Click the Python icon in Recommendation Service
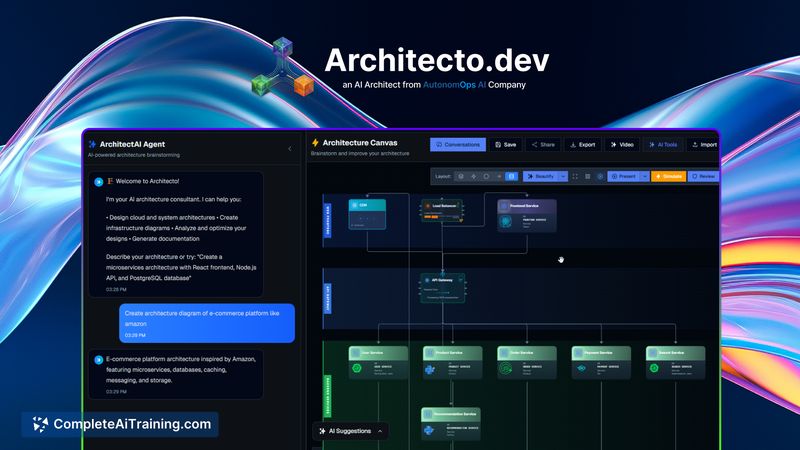The width and height of the screenshot is (800, 450). pyautogui.click(x=429, y=431)
